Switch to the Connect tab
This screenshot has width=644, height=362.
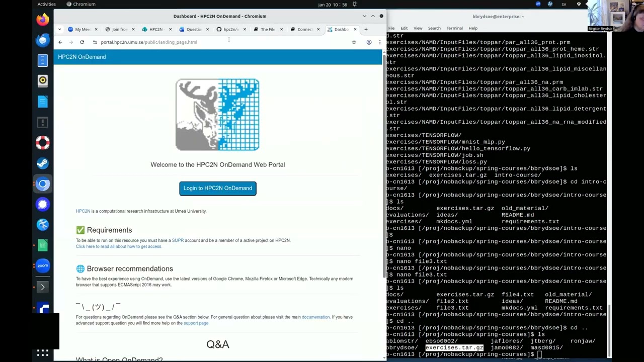click(x=305, y=29)
